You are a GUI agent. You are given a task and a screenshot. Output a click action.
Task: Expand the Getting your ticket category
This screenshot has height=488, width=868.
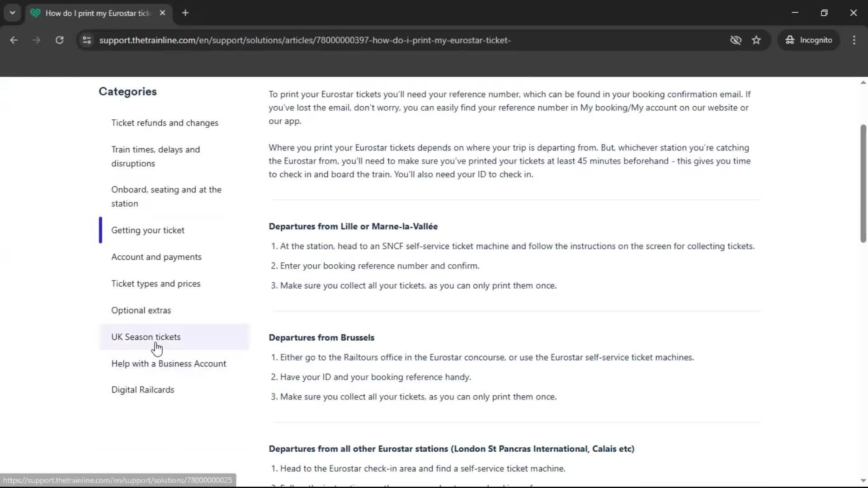[148, 230]
